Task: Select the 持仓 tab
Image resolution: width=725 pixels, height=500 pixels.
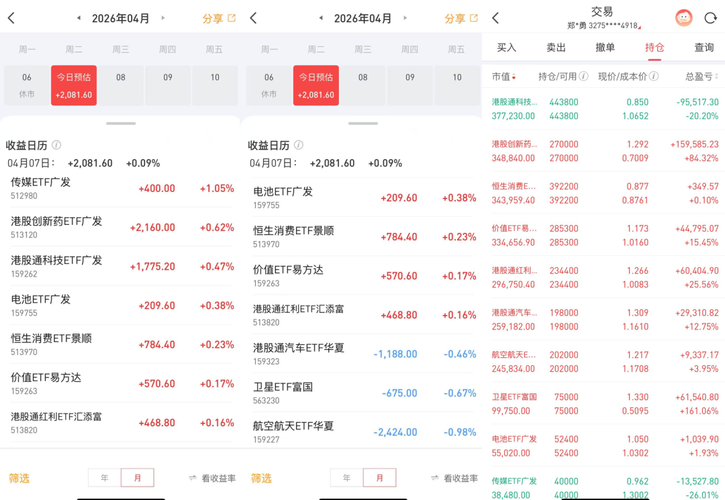Action: pos(654,47)
